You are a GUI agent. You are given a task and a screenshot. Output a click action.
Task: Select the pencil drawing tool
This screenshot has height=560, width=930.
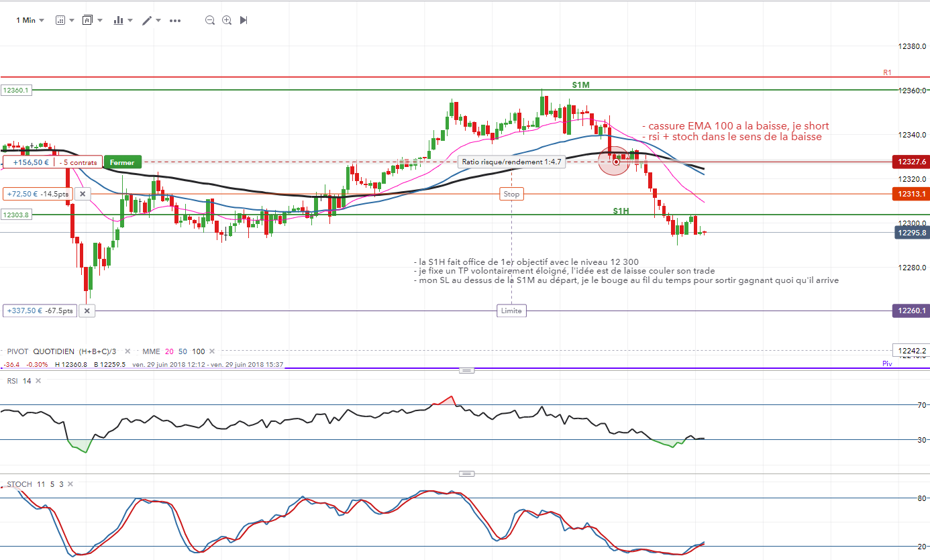pyautogui.click(x=147, y=20)
